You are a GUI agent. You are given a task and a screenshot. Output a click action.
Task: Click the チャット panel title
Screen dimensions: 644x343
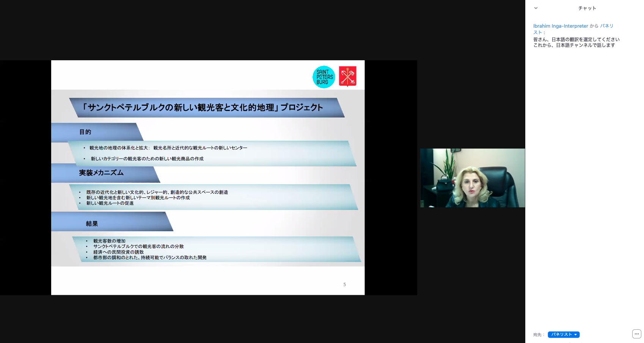pyautogui.click(x=587, y=8)
